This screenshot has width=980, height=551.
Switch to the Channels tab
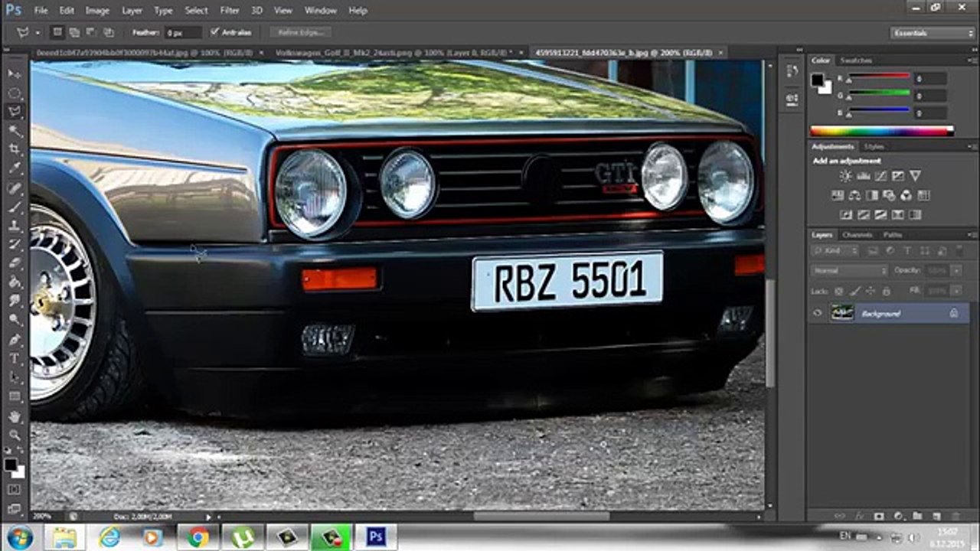click(x=857, y=235)
